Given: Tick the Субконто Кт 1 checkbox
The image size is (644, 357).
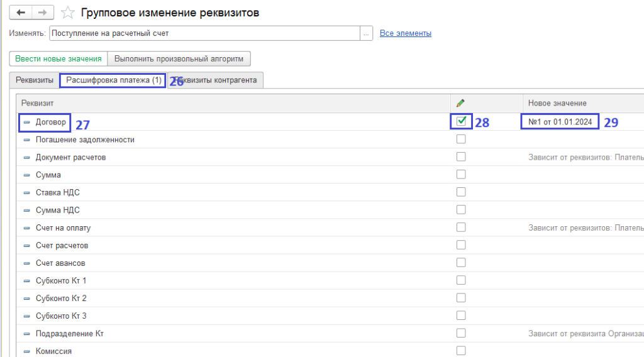Looking at the screenshot, I should pyautogui.click(x=461, y=280).
